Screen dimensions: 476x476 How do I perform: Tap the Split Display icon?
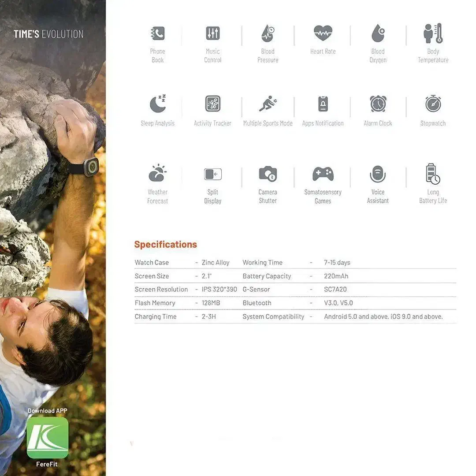click(212, 174)
